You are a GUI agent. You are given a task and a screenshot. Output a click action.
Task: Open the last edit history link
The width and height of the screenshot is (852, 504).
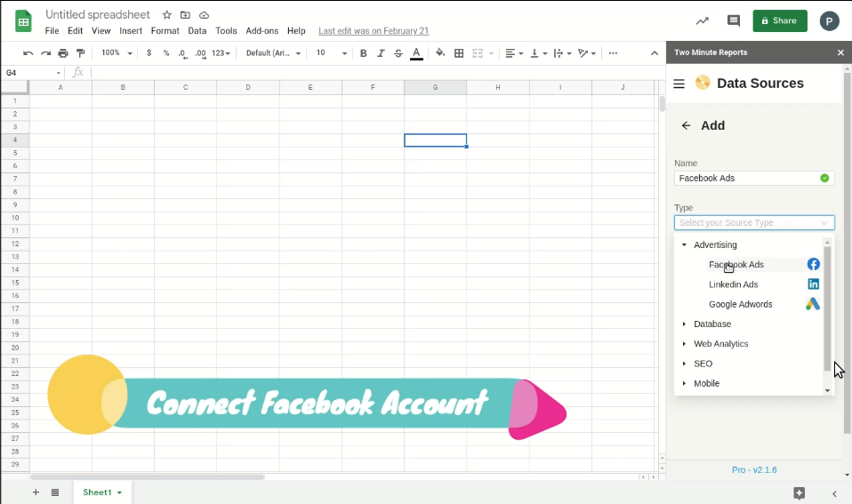(374, 31)
